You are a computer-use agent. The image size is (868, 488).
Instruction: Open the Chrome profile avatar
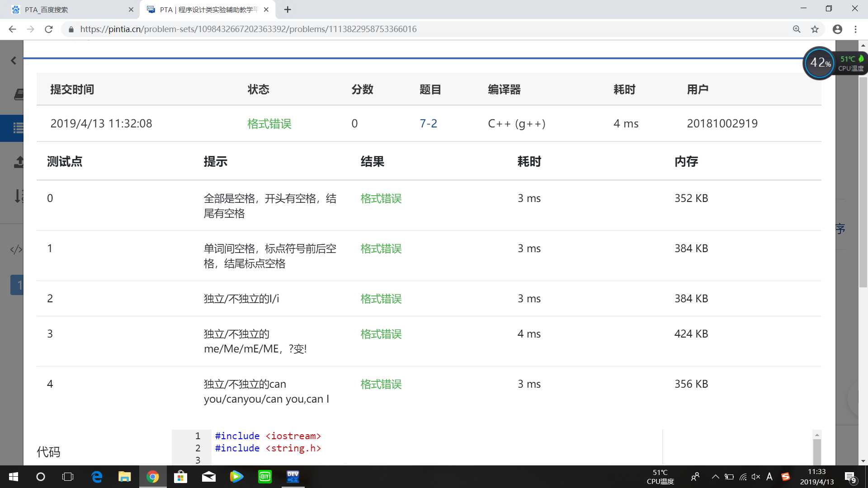coord(837,29)
